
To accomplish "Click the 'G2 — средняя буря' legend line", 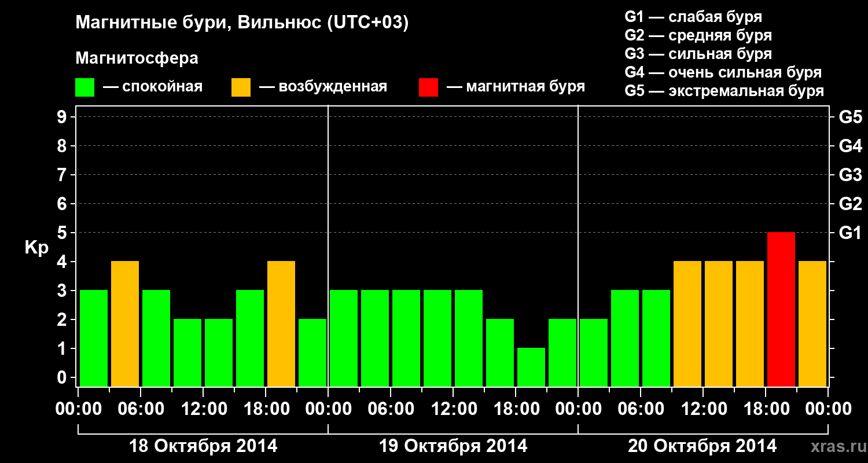I will point(698,35).
